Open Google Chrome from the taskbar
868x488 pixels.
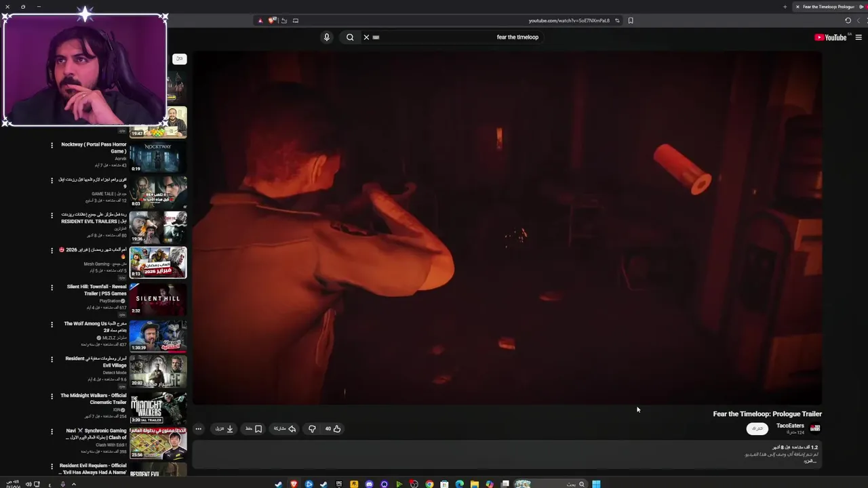429,484
